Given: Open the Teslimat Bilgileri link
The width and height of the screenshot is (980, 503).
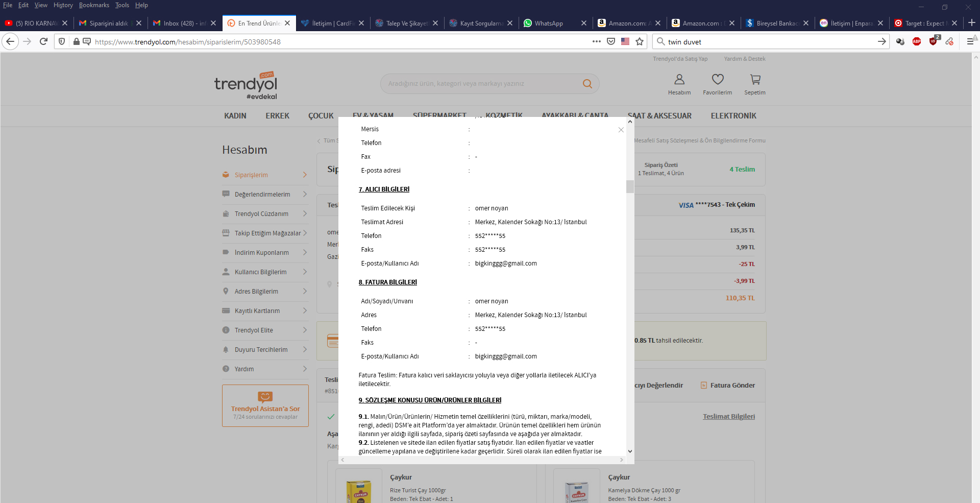Looking at the screenshot, I should coord(728,417).
